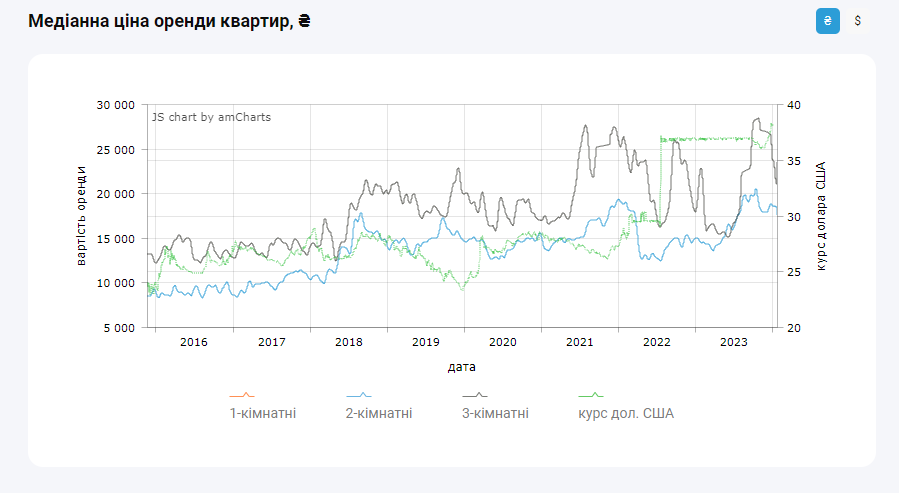Screen dimensions: 899x493
Task: Click the 2021 label on the date axis
Action: tap(580, 342)
